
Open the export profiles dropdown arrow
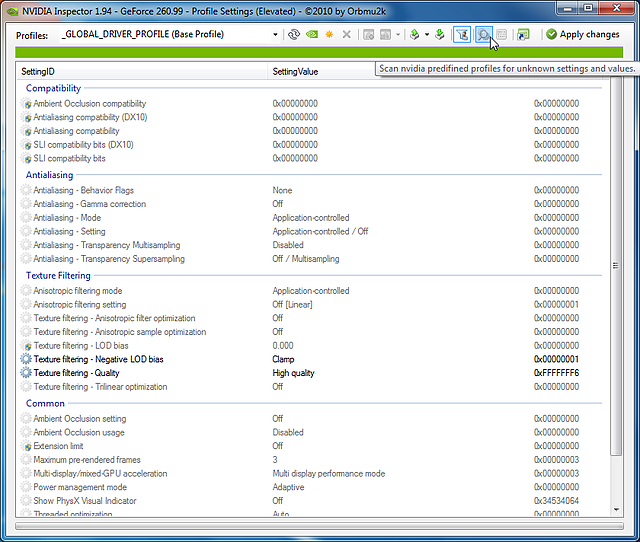pyautogui.click(x=427, y=35)
